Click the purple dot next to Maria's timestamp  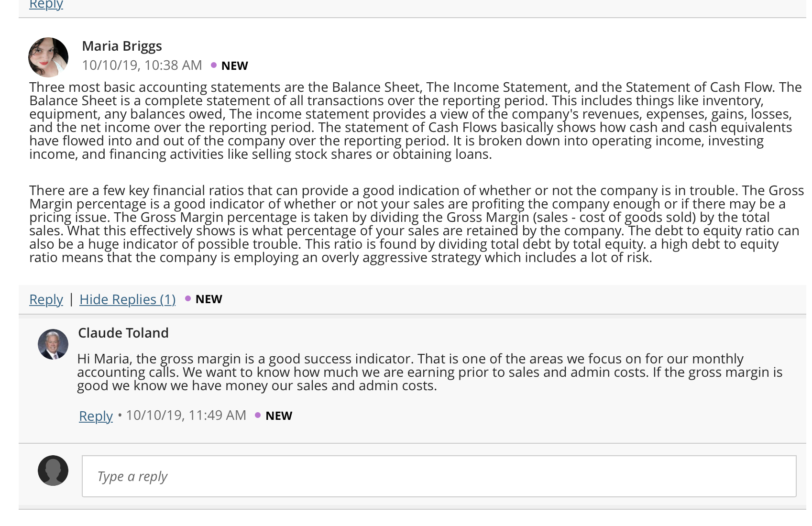pos(214,65)
